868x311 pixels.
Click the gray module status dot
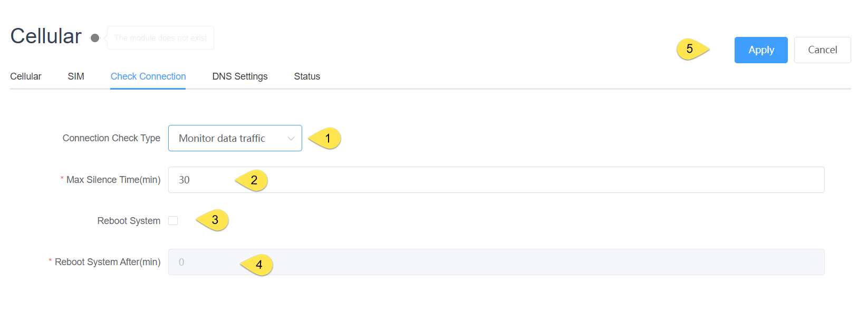pyautogui.click(x=95, y=38)
